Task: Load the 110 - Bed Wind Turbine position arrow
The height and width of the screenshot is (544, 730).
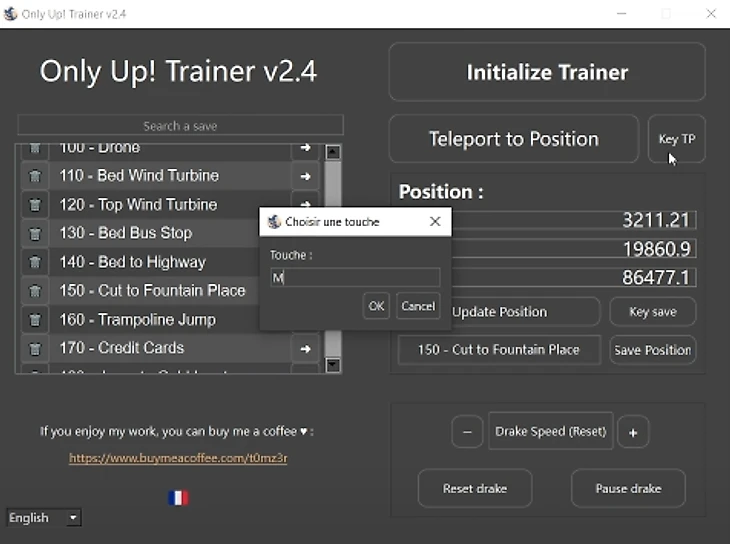Action: (304, 176)
